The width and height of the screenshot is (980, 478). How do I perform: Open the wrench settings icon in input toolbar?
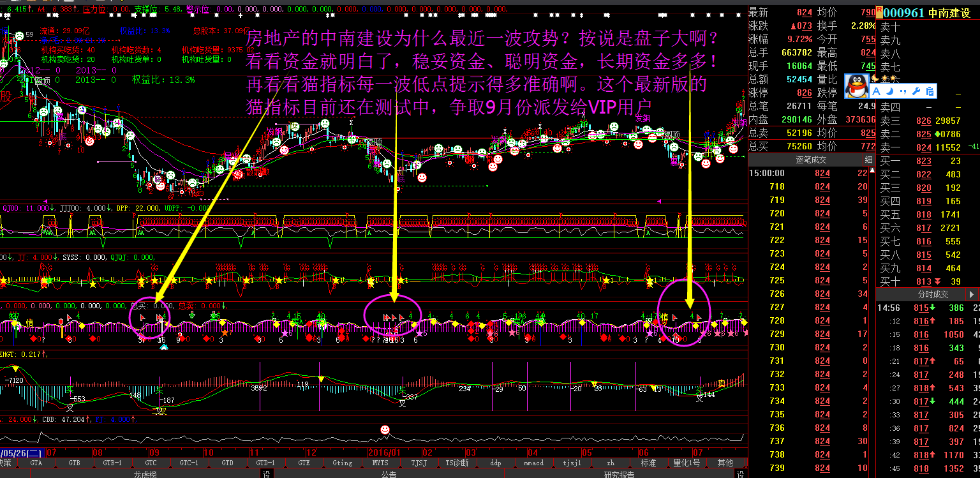pos(916,91)
